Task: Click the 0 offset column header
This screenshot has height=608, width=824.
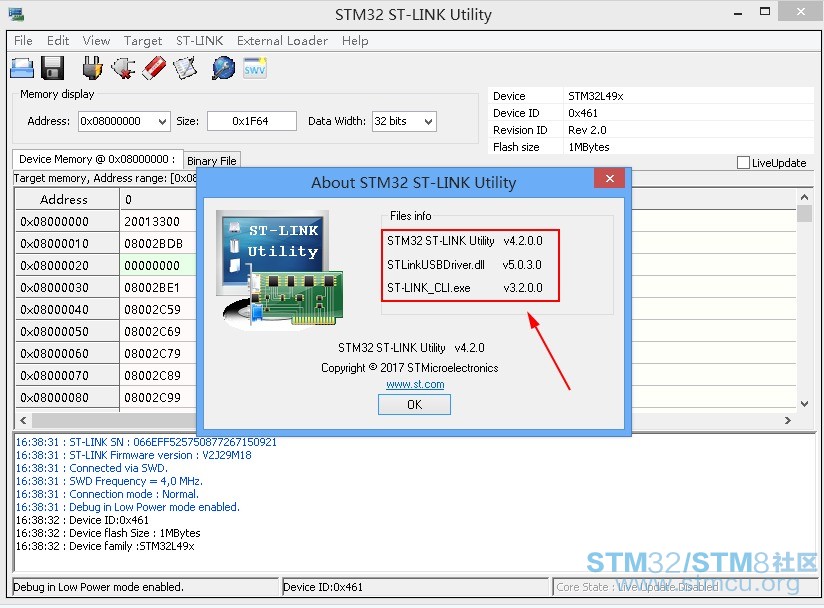Action: tap(158, 200)
